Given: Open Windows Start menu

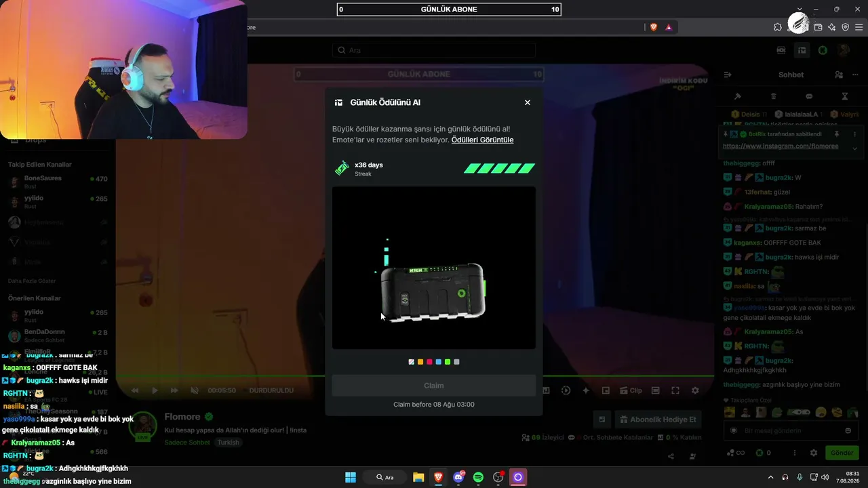Looking at the screenshot, I should point(351,477).
